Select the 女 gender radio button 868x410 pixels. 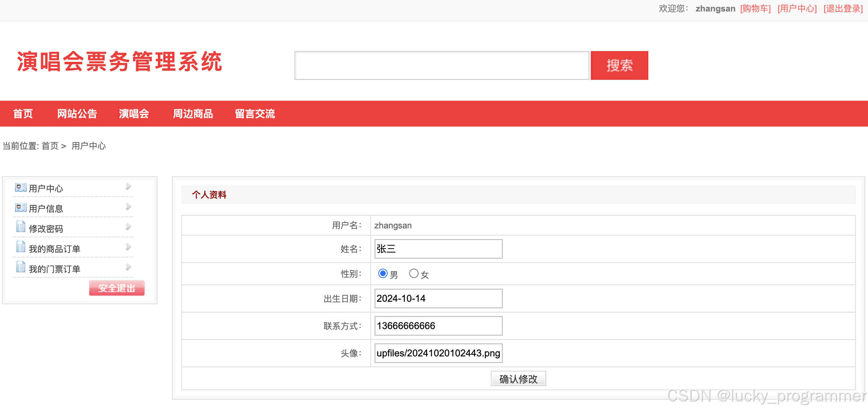[x=414, y=274]
